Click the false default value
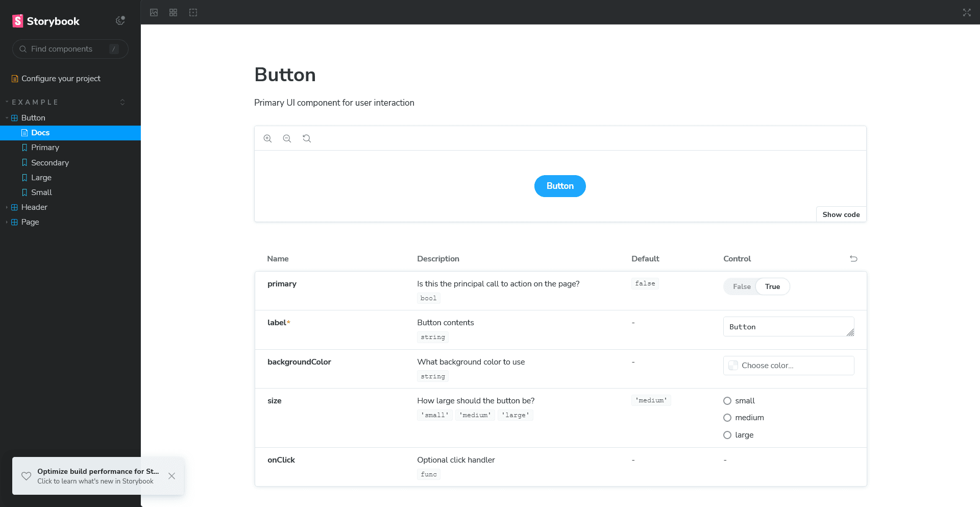The height and width of the screenshot is (507, 980). click(645, 283)
